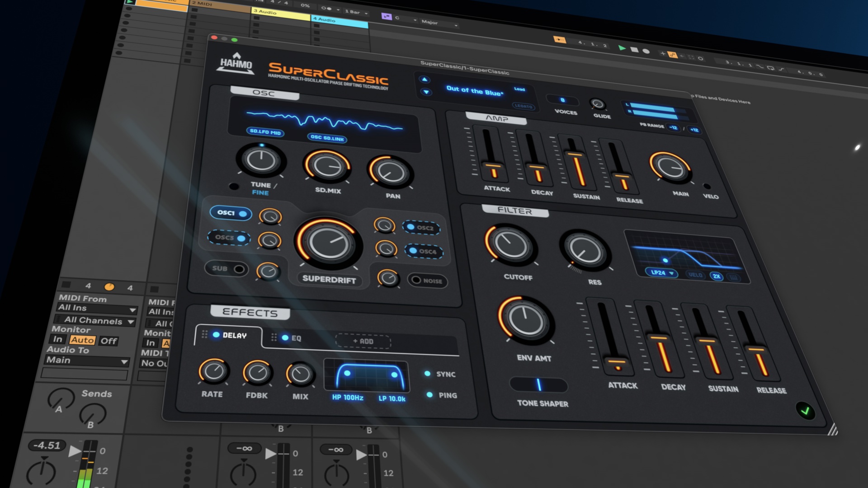This screenshot has width=868, height=488.
Task: Open the SD.LFO MID selector
Action: click(265, 131)
